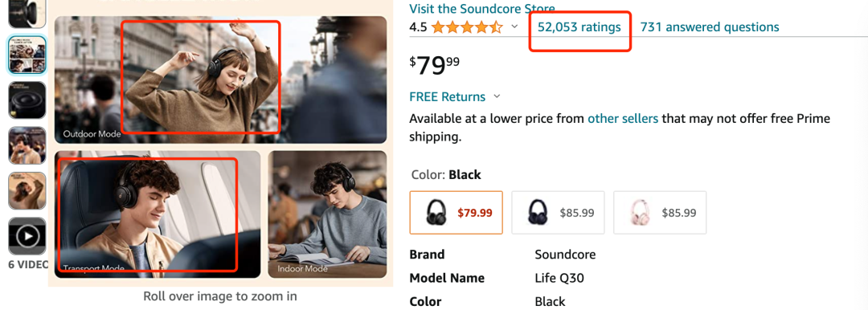
Task: Open the 52,053 ratings link
Action: (x=579, y=27)
